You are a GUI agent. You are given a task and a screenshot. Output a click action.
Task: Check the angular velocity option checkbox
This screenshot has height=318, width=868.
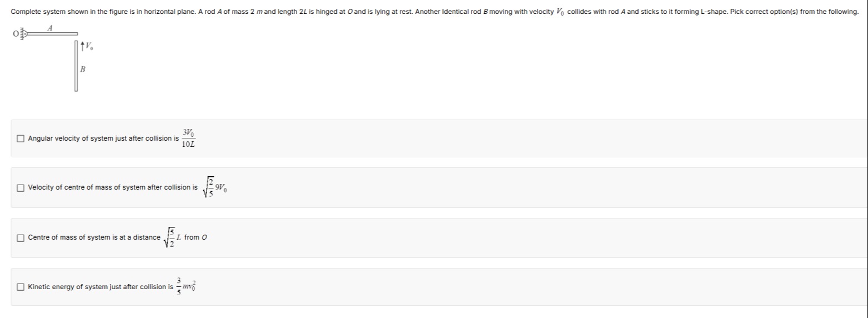pos(21,138)
